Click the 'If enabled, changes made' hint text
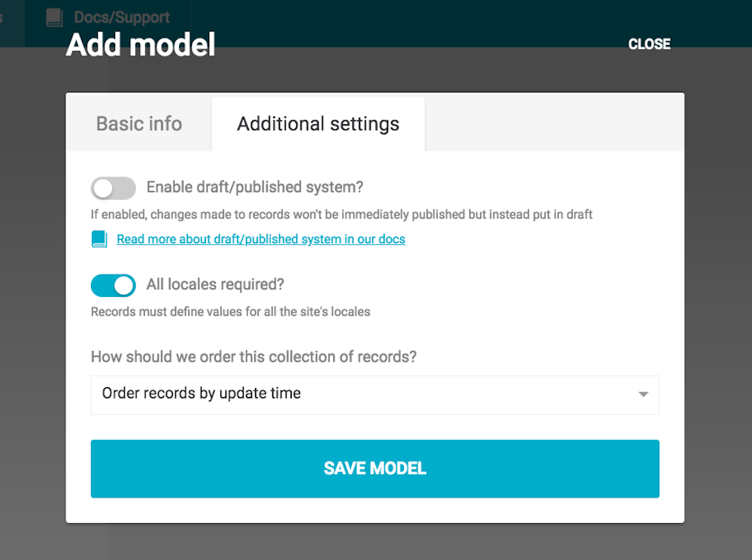The height and width of the screenshot is (560, 752). point(341,214)
